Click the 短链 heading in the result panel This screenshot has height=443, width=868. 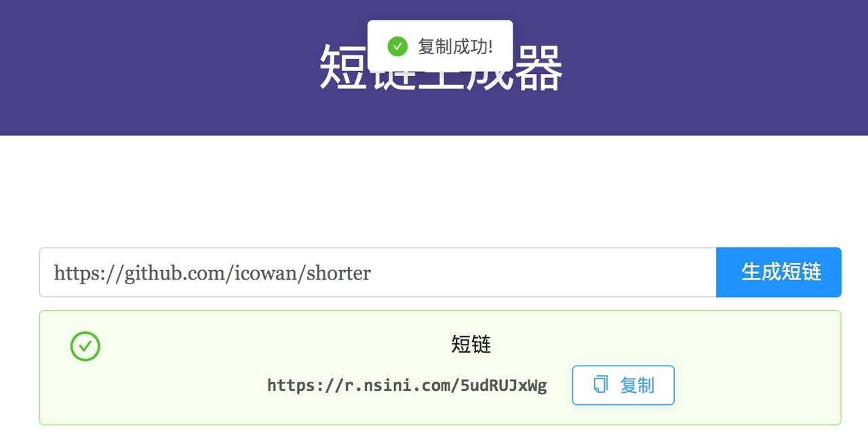(x=471, y=345)
